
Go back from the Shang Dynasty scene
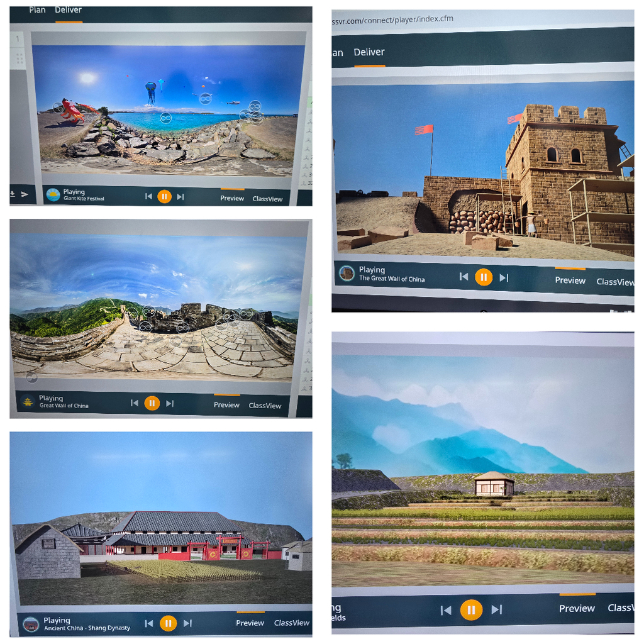(148, 623)
